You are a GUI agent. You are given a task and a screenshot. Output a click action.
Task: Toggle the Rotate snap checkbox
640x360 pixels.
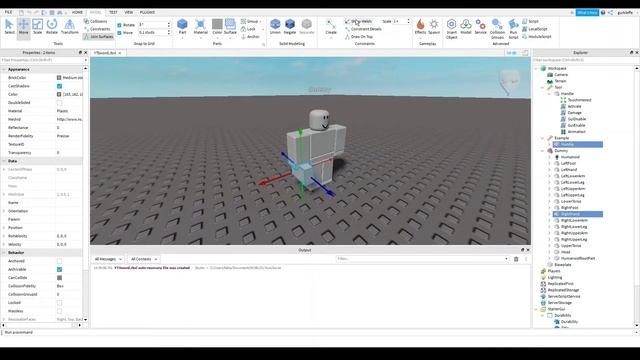tap(119, 25)
